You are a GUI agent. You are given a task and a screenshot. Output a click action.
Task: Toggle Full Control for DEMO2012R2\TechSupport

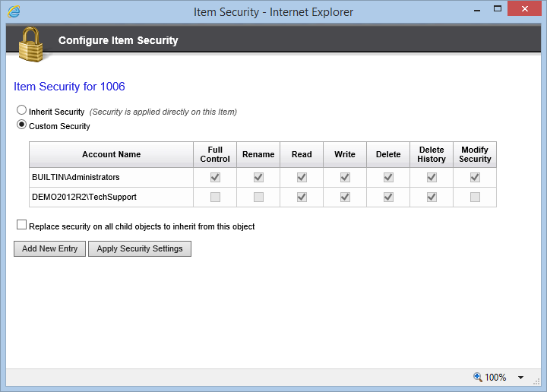point(215,197)
